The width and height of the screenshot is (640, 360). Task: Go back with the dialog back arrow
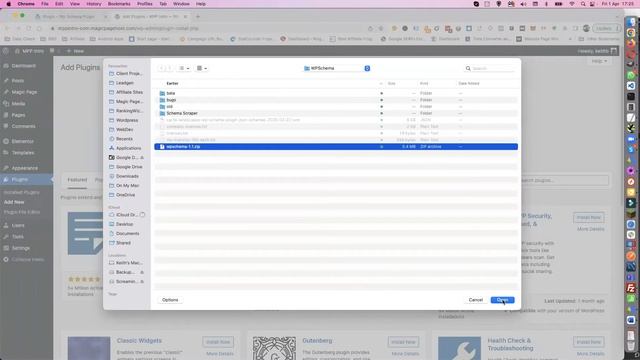(x=162, y=68)
